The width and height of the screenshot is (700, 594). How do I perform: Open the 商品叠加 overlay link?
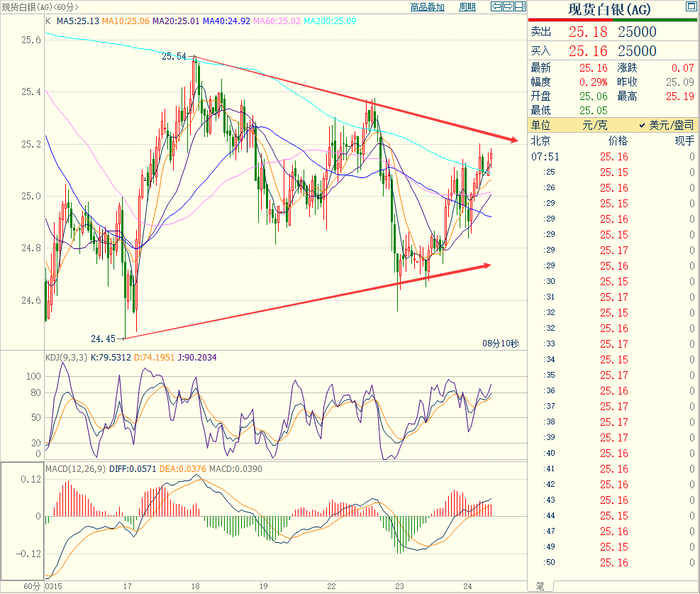point(428,7)
